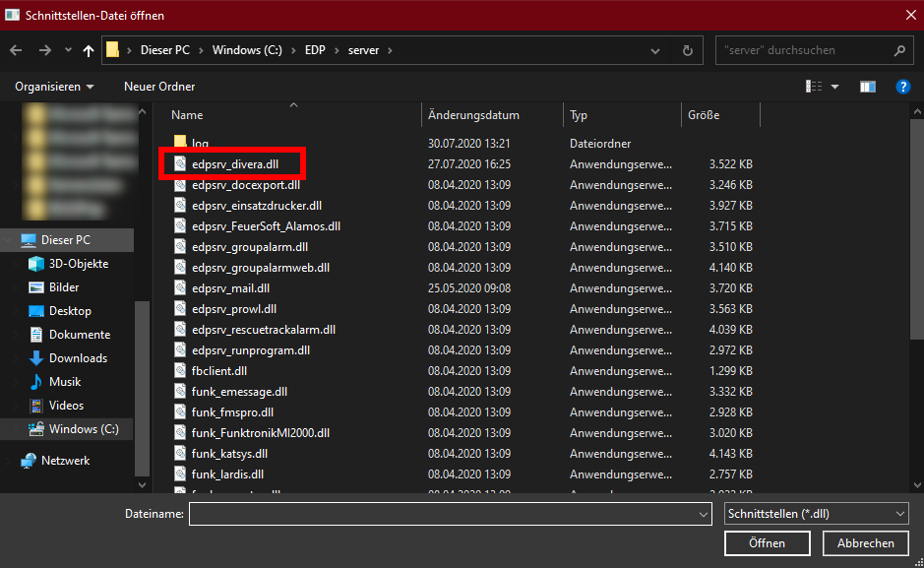Viewport: 924px width, 568px height.
Task: Select EDP breadcrumb in address bar
Action: (315, 50)
